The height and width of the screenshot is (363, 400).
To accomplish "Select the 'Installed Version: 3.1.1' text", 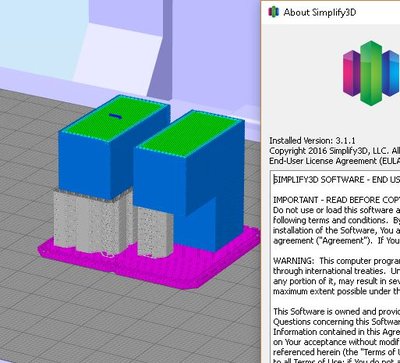I will click(312, 140).
